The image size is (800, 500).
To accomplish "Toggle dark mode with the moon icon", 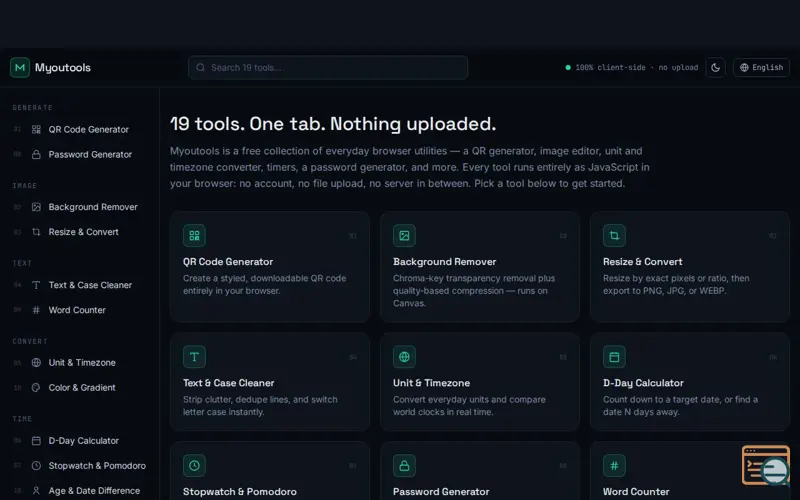I will tap(715, 67).
